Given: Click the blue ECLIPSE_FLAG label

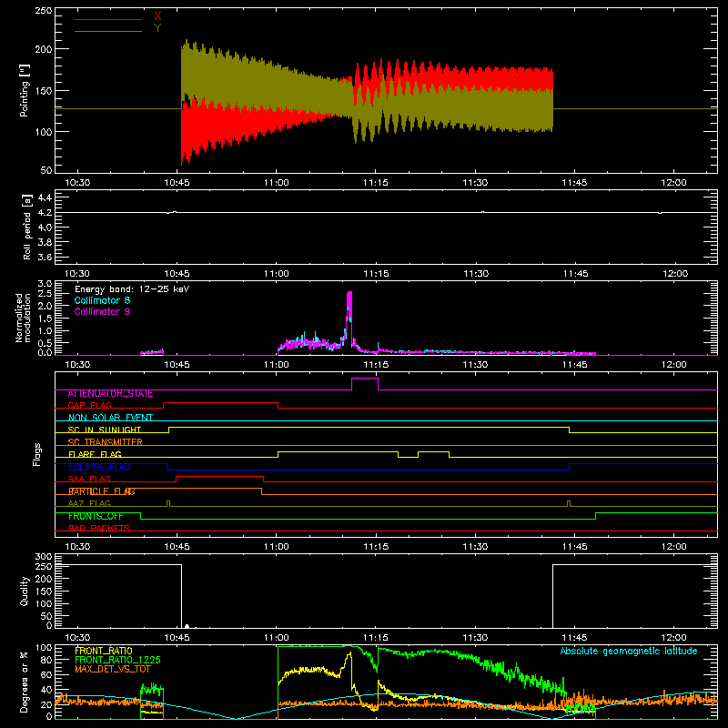Looking at the screenshot, I should 99,467.
